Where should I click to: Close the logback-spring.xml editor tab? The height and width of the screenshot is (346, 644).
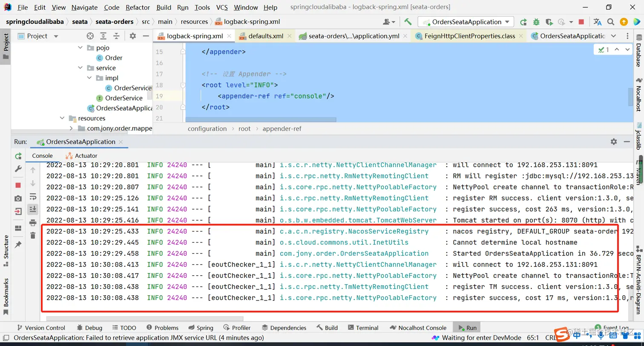point(229,36)
